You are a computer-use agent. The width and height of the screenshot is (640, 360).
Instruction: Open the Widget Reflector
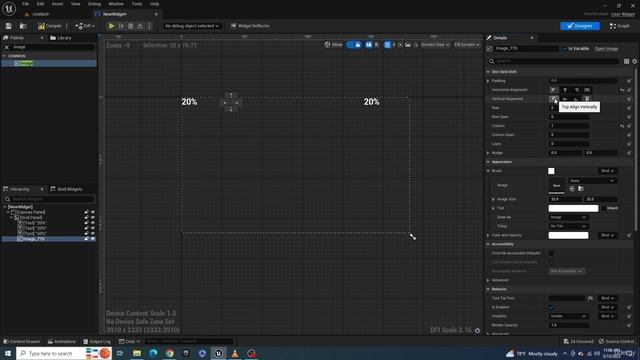[250, 26]
